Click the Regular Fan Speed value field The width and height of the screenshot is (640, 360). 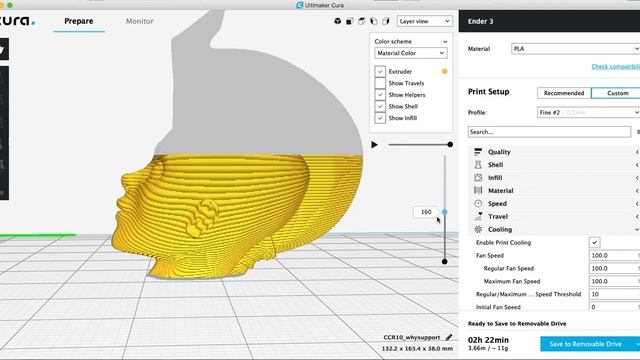pos(614,268)
